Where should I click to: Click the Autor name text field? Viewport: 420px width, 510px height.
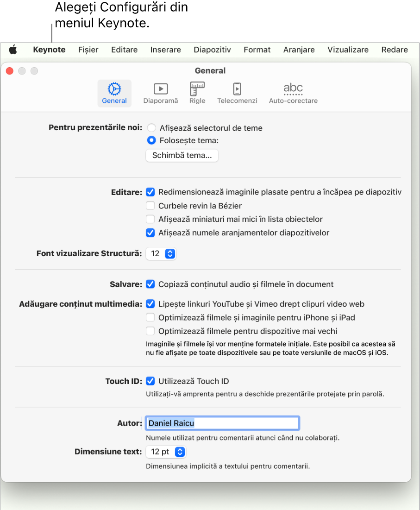pyautogui.click(x=222, y=423)
